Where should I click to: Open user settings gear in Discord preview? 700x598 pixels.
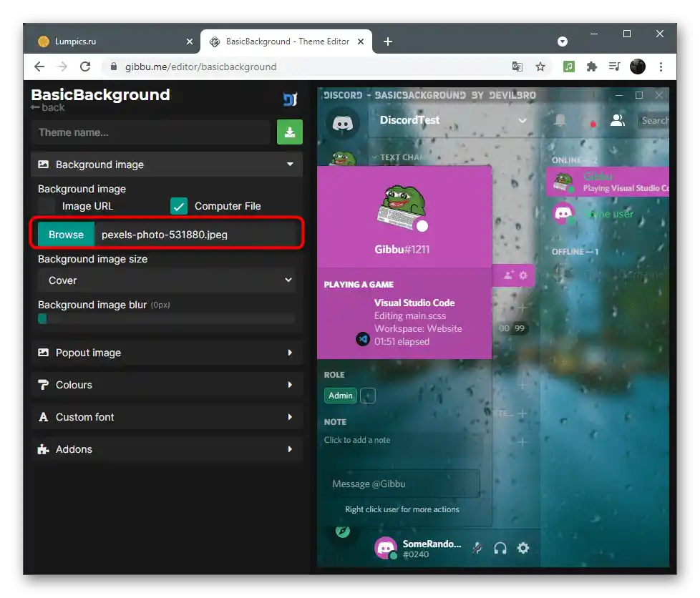[x=522, y=548]
